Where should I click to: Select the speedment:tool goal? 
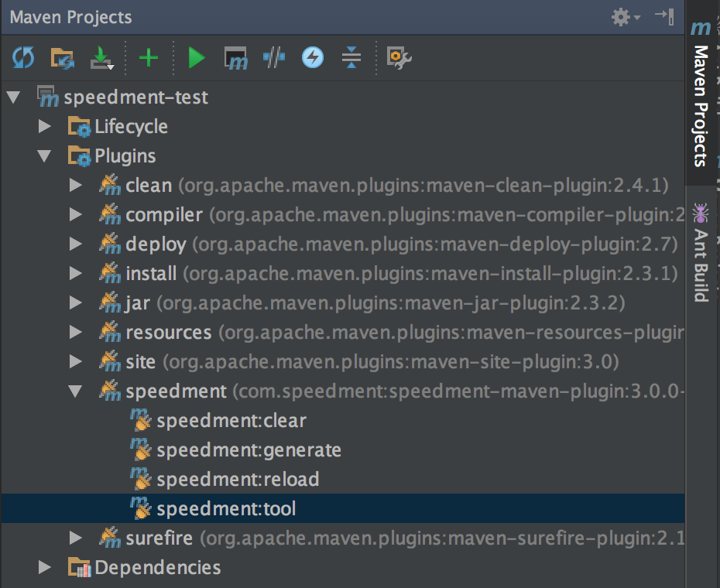[x=226, y=509]
